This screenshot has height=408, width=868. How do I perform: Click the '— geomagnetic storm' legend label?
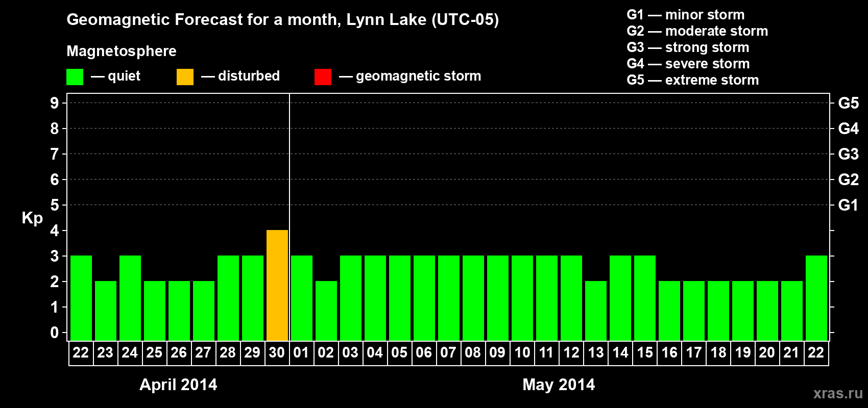pos(410,76)
